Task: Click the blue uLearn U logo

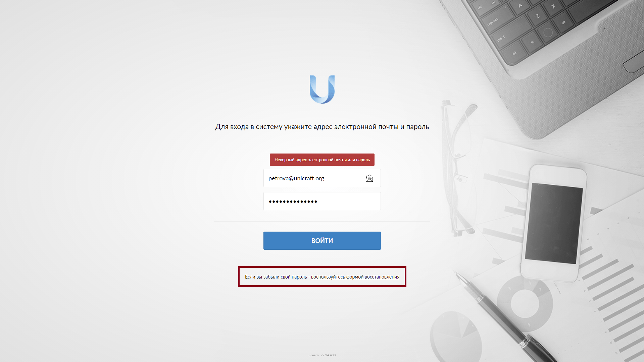Action: [322, 89]
